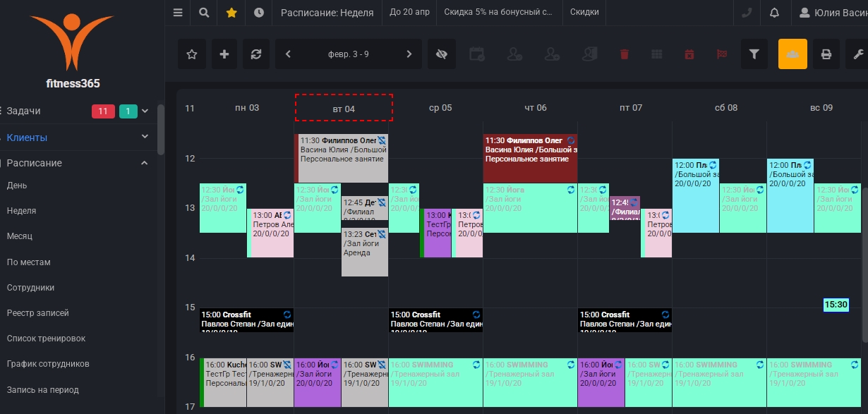Open the filter funnel icon
The image size is (868, 414).
click(x=754, y=54)
